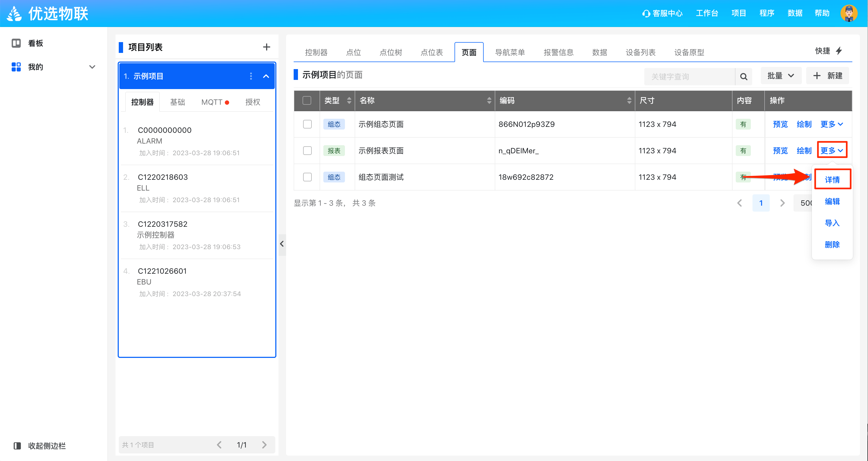Expand the 我的 sidebar menu
The height and width of the screenshot is (461, 868).
(x=92, y=67)
